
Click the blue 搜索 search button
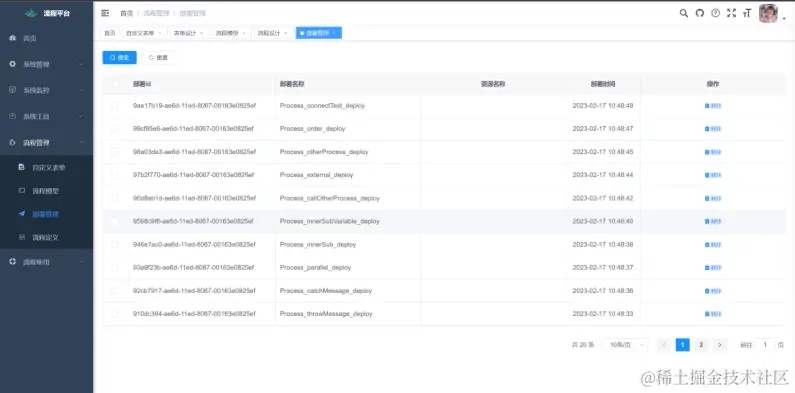[x=119, y=58]
